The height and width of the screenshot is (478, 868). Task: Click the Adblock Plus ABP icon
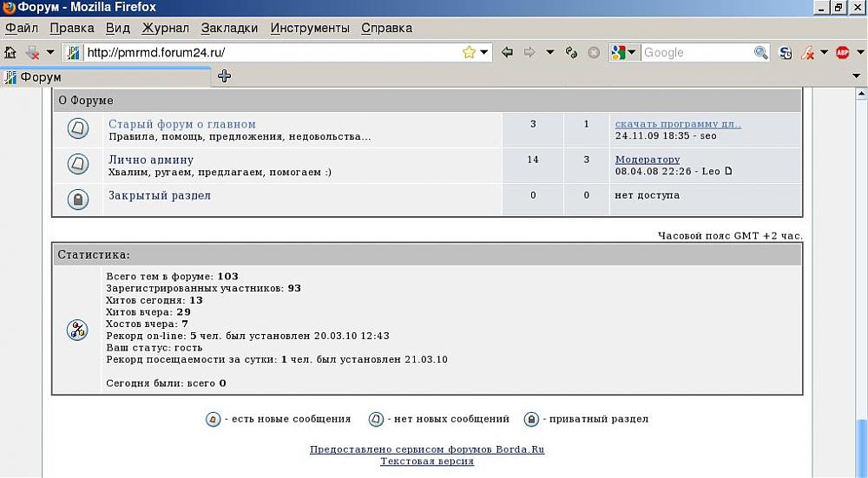click(842, 53)
